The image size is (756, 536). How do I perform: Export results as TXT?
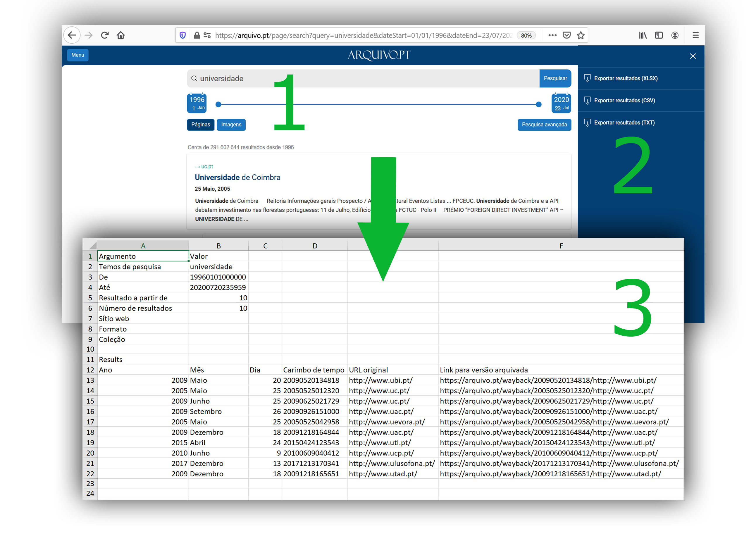624,123
